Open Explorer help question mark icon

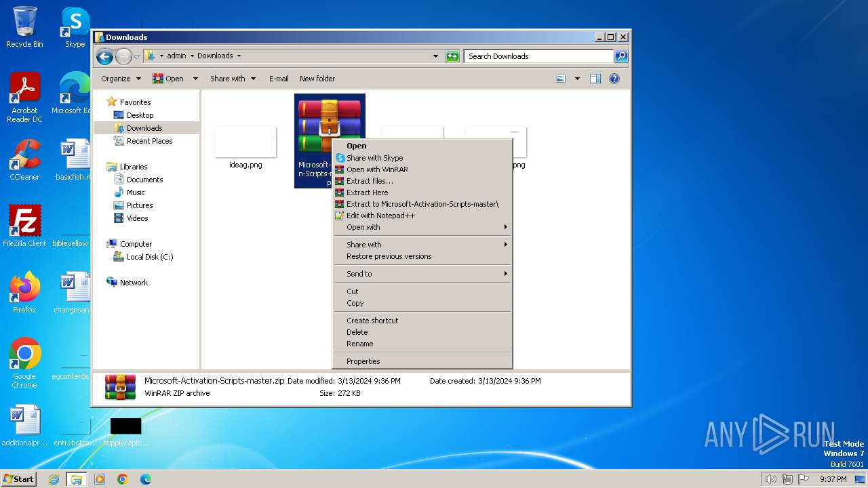tap(614, 79)
